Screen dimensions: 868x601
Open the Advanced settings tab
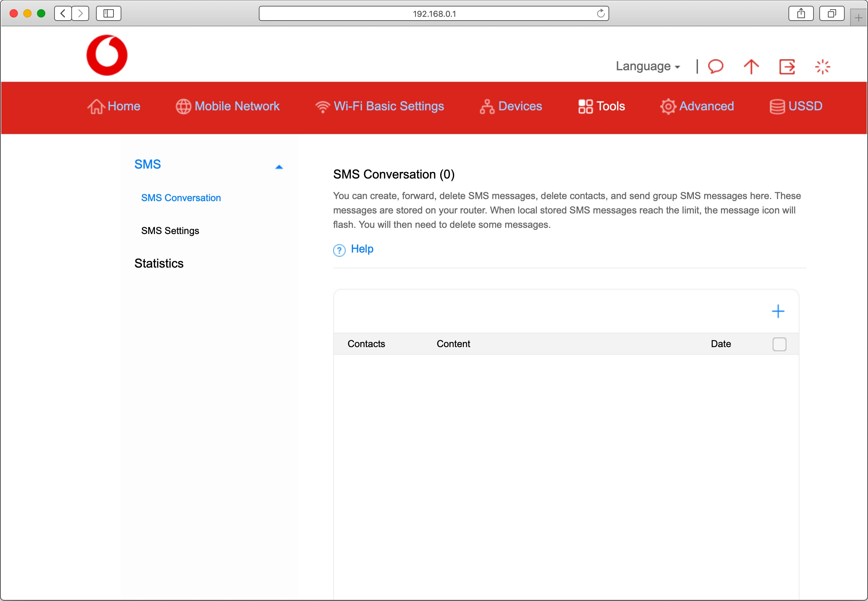point(697,106)
